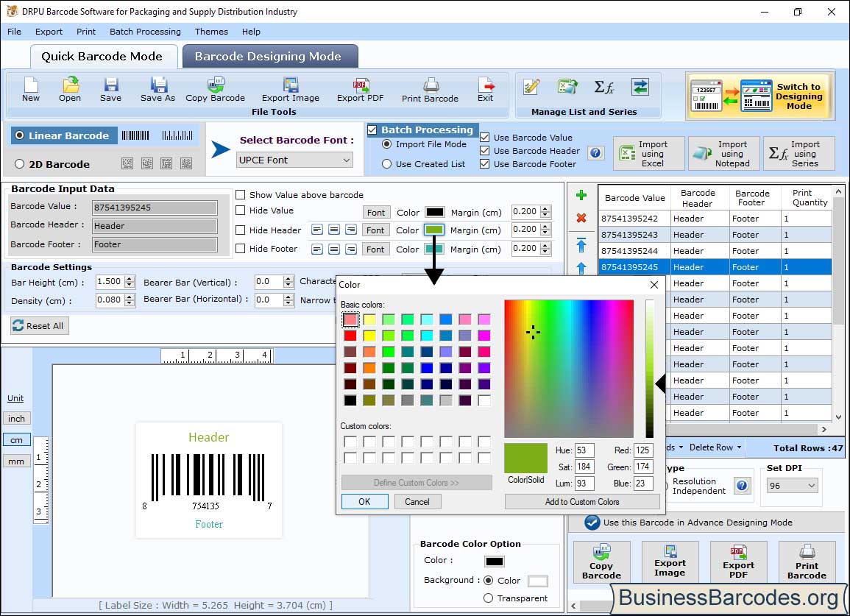Open the edit list pencil icon
This screenshot has width=850, height=616.
tap(532, 87)
